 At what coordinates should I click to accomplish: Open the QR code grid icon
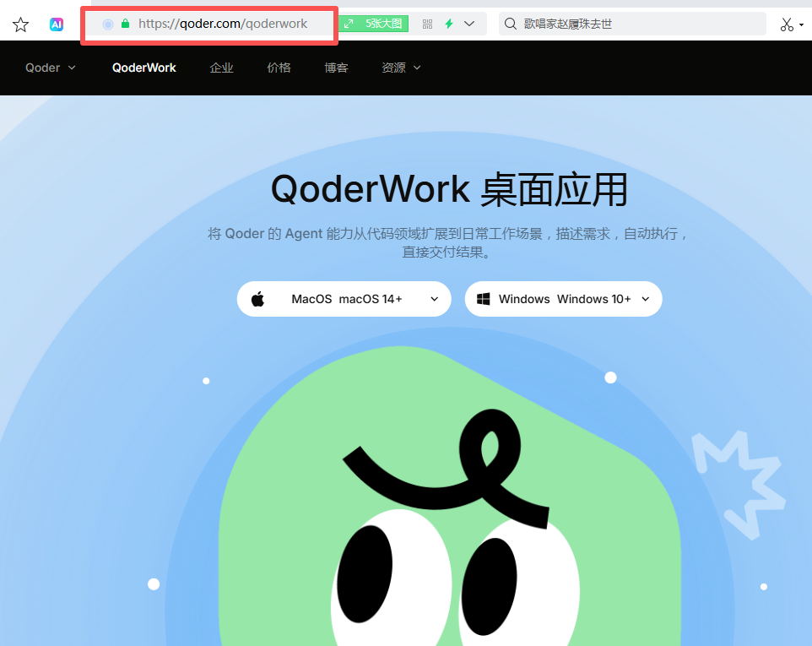coord(427,24)
